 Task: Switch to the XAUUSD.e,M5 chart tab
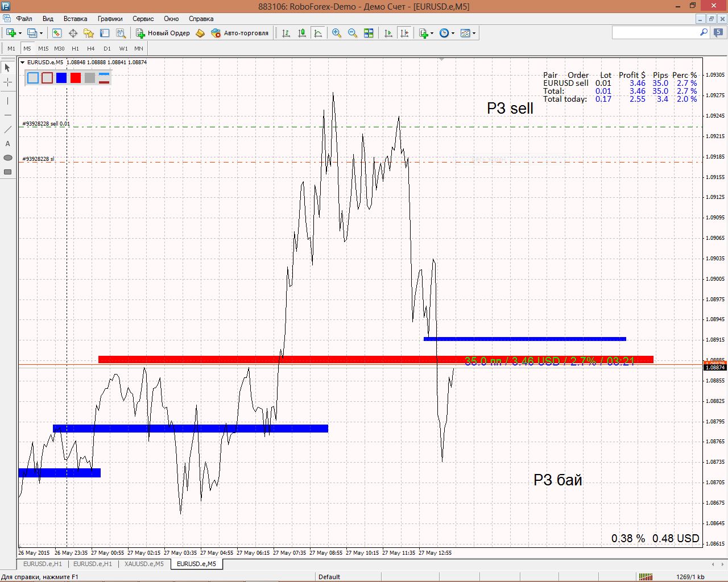(x=144, y=564)
